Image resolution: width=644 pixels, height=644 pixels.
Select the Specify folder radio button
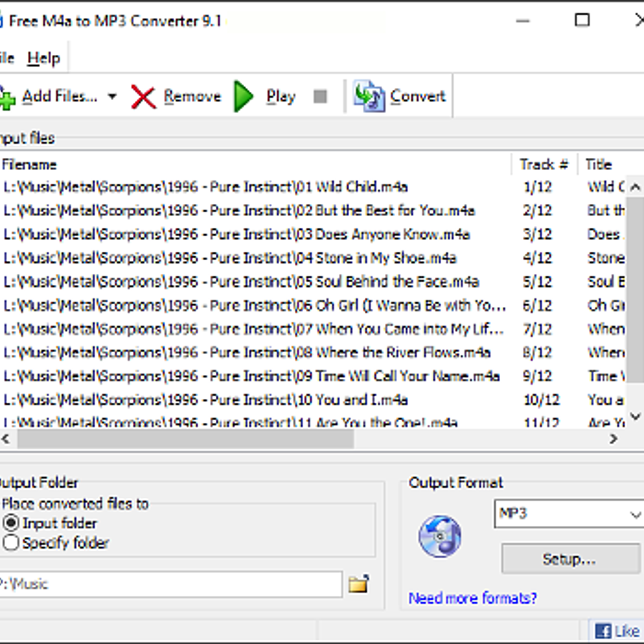pos(11,543)
